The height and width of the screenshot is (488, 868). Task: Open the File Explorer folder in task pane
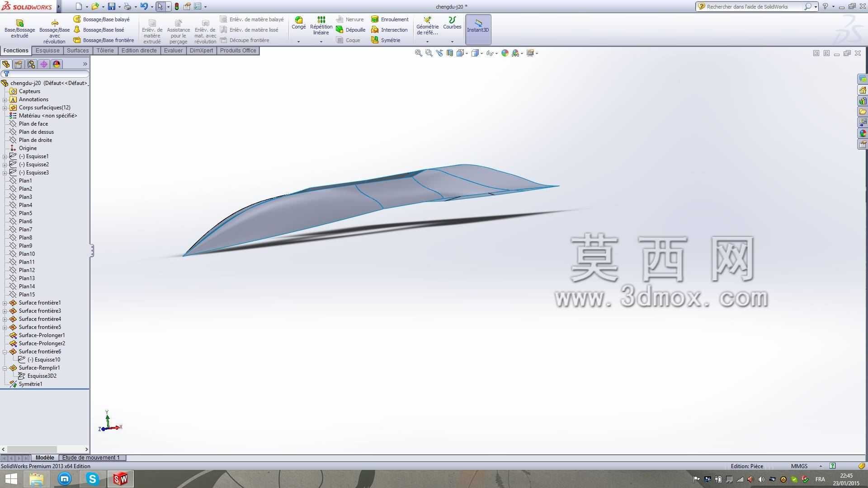[x=863, y=112]
